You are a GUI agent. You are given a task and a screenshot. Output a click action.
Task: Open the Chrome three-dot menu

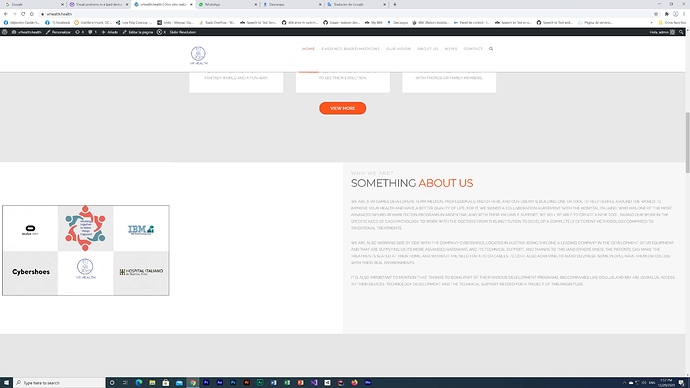tap(684, 14)
